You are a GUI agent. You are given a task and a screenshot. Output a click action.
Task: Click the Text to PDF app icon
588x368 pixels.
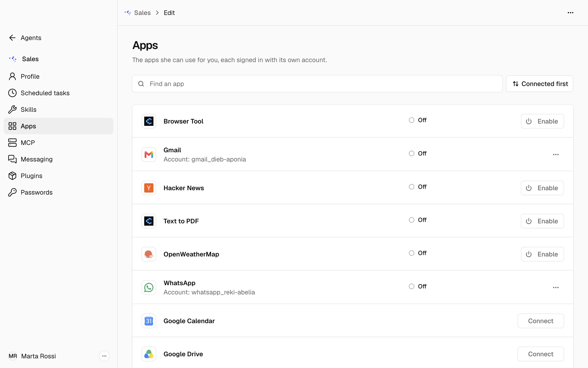point(149,221)
